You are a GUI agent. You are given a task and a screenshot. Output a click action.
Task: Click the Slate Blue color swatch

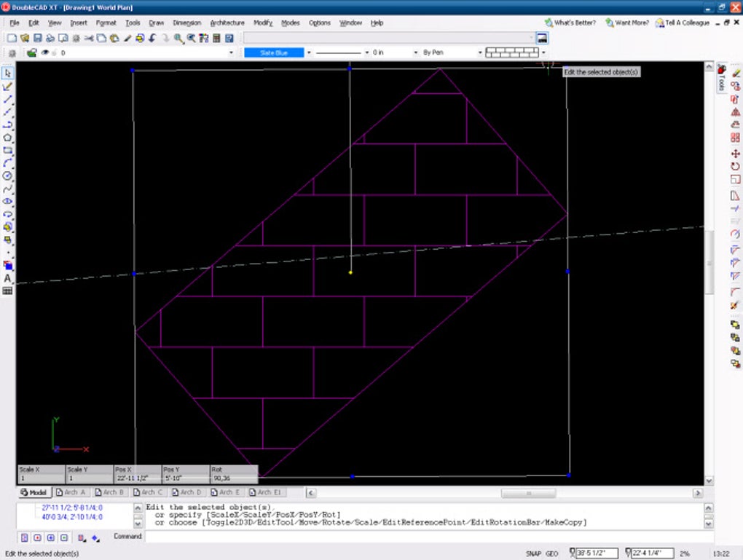[274, 53]
